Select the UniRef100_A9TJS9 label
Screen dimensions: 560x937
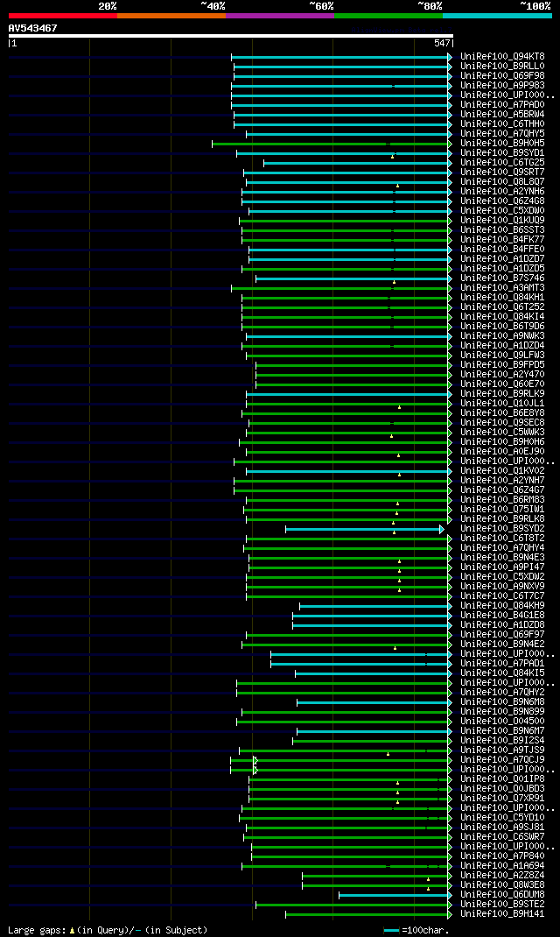(x=502, y=750)
